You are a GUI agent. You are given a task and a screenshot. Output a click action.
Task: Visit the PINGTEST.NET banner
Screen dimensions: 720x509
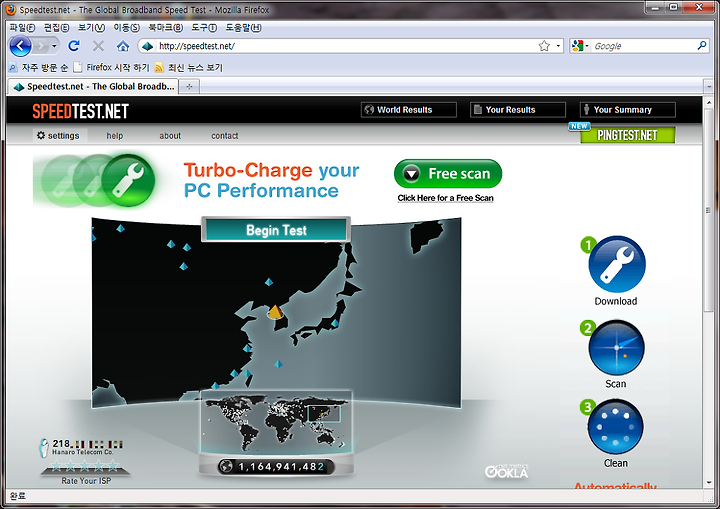627,135
